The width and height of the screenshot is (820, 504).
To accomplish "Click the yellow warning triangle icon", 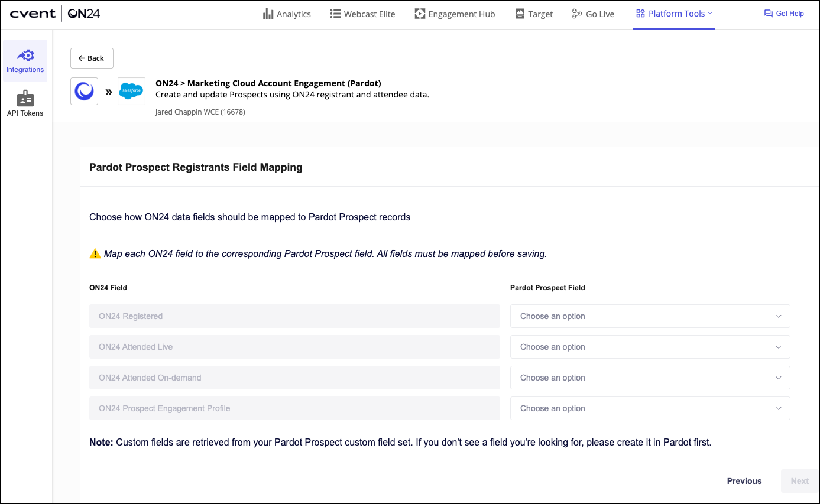I will point(95,254).
